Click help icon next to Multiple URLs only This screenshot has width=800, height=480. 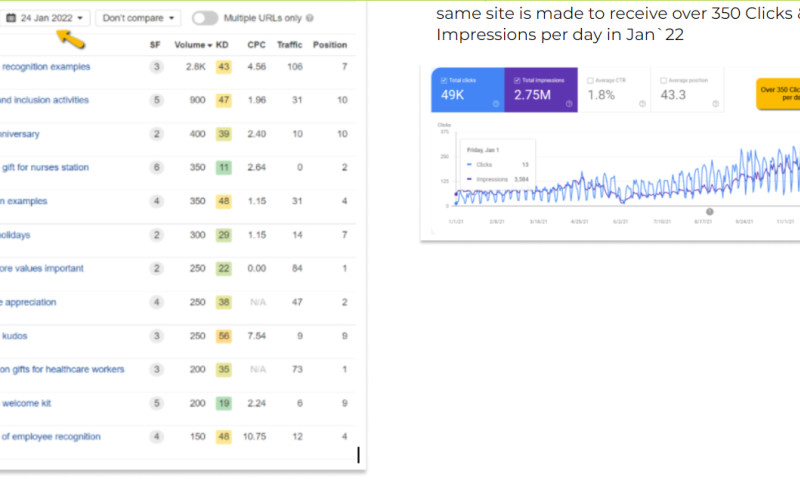[309, 18]
